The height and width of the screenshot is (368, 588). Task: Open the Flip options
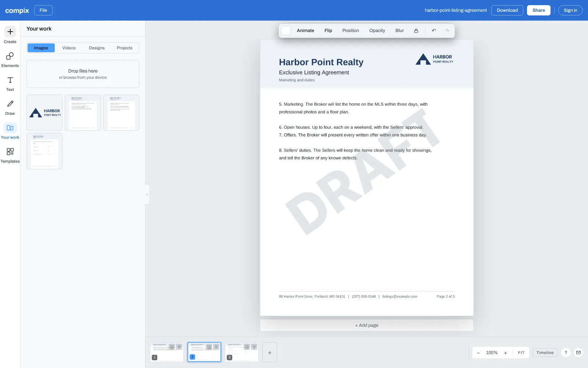tap(328, 31)
